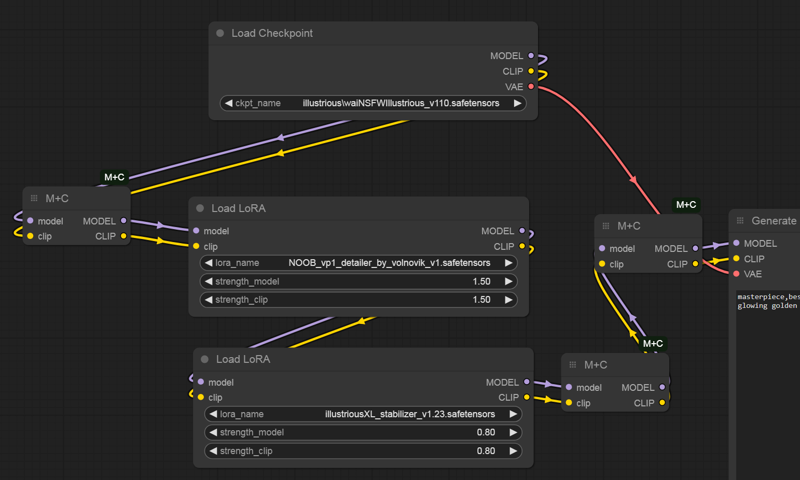Click the masterpiece prompt text box in Generate
Viewport: 800px width, 480px height.
(768, 385)
